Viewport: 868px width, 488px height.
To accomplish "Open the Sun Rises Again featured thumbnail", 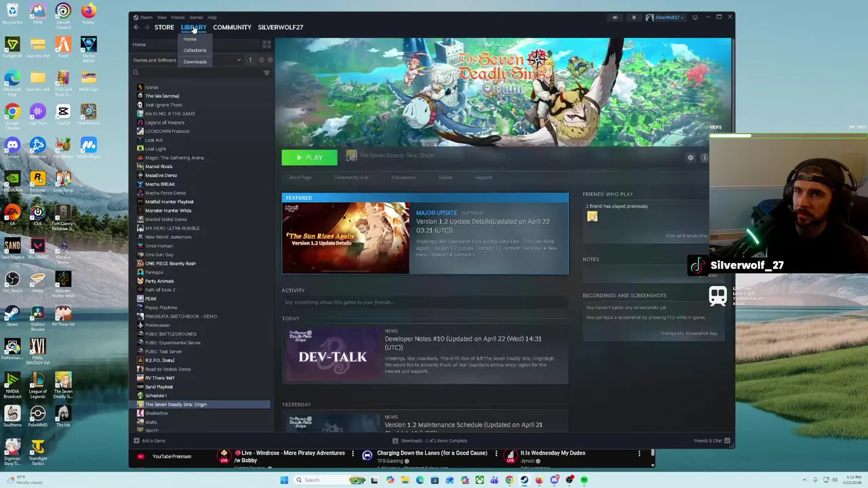I will pos(346,238).
